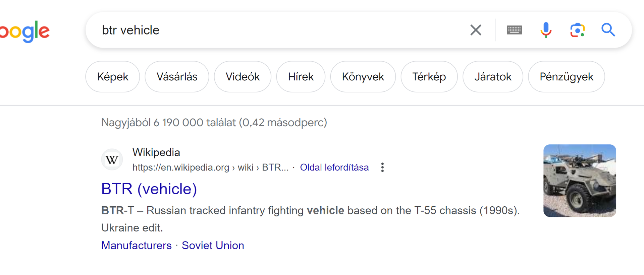Click the Wikipedia favicon next to the result
The height and width of the screenshot is (275, 644).
112,160
